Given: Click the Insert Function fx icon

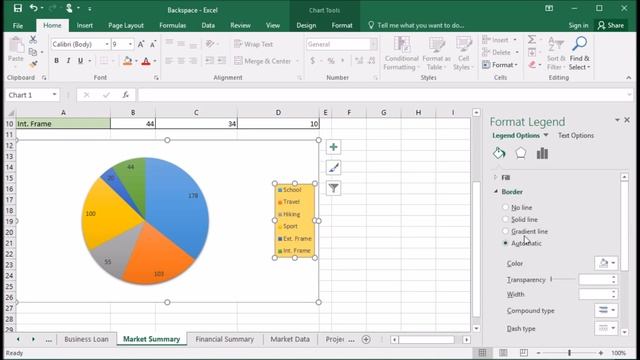Looking at the screenshot, I should [x=126, y=95].
